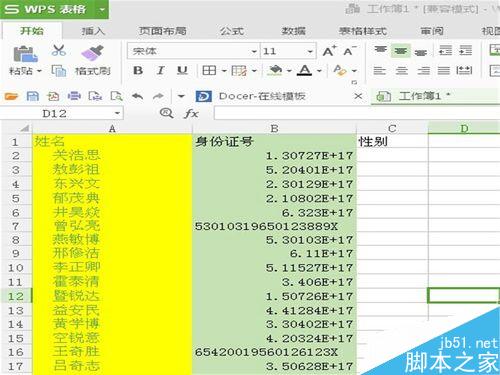Open the WPS application menu arrow
Screen dimensions: 500x375
point(102,9)
